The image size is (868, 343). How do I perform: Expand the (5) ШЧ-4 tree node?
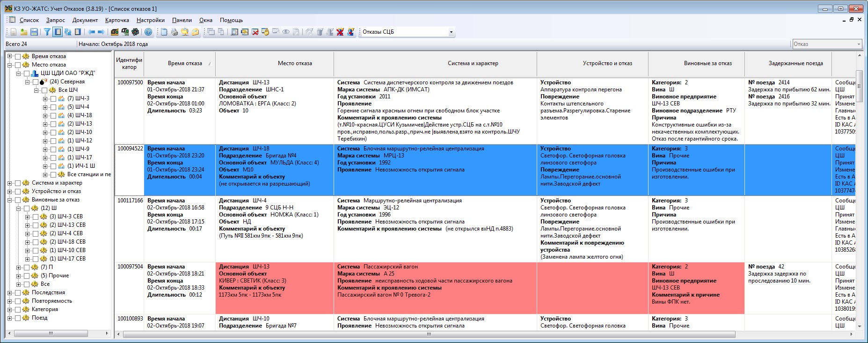pyautogui.click(x=45, y=107)
